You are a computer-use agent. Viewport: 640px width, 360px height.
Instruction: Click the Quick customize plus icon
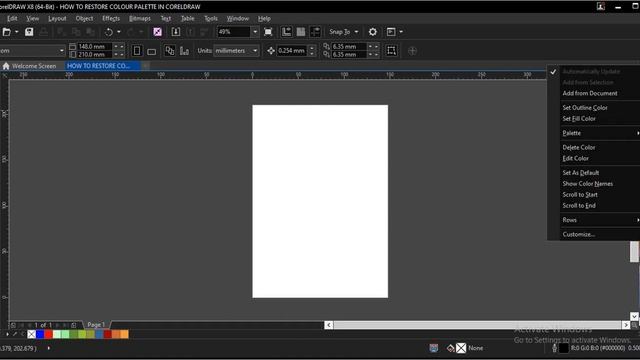(x=412, y=51)
